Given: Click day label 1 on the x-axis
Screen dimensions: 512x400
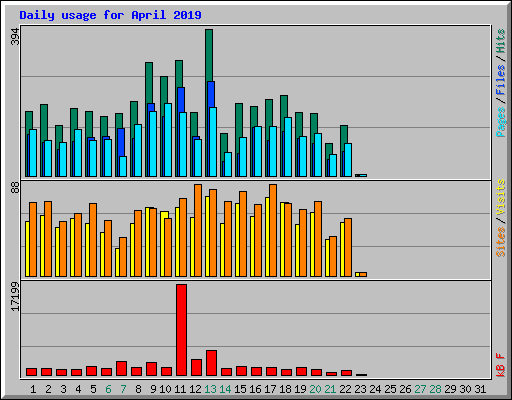Looking at the screenshot, I should [33, 389].
